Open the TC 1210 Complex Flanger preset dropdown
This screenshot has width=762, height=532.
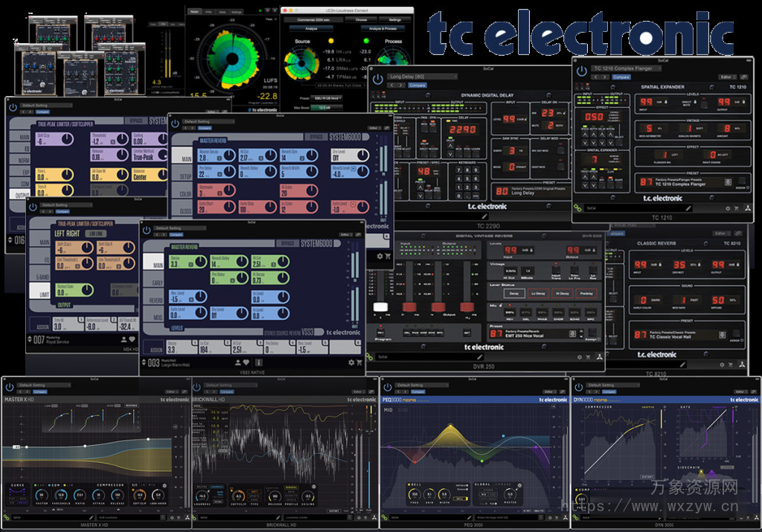[627, 68]
